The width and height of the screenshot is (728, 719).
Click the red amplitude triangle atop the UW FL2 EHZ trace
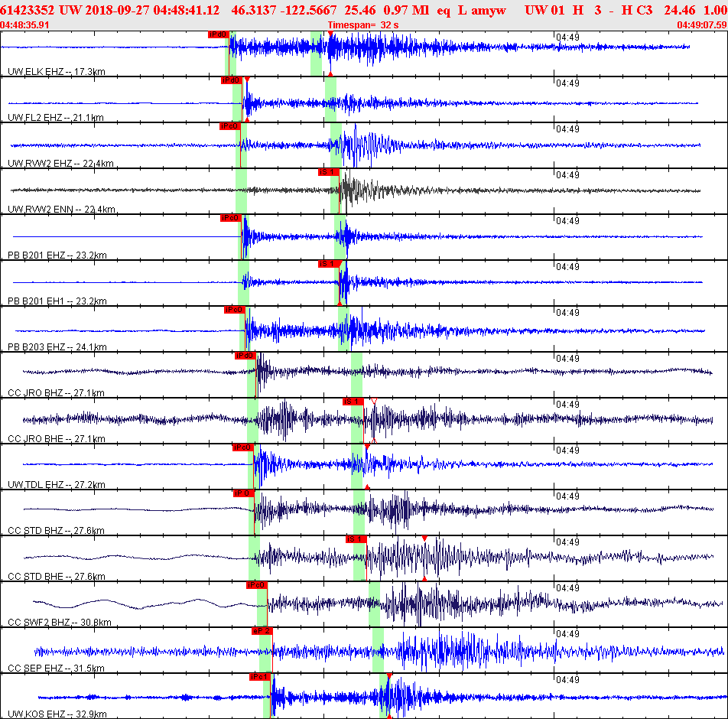click(x=247, y=80)
